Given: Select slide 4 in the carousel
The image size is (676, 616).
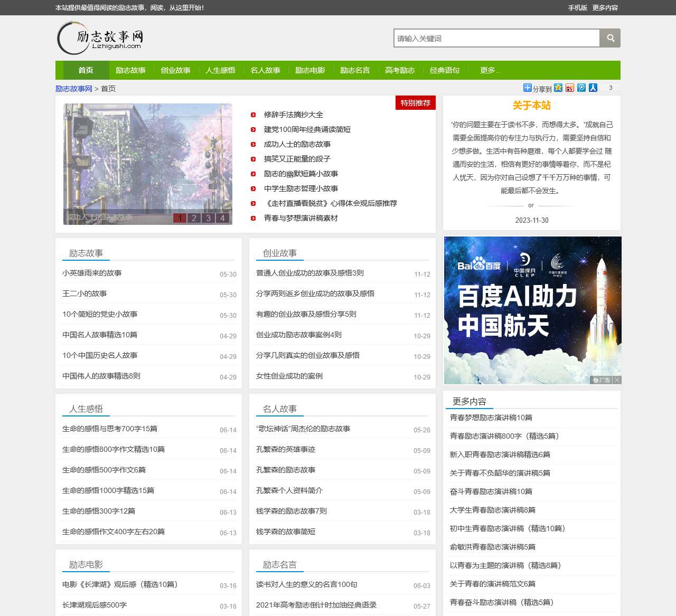Looking at the screenshot, I should point(222,218).
